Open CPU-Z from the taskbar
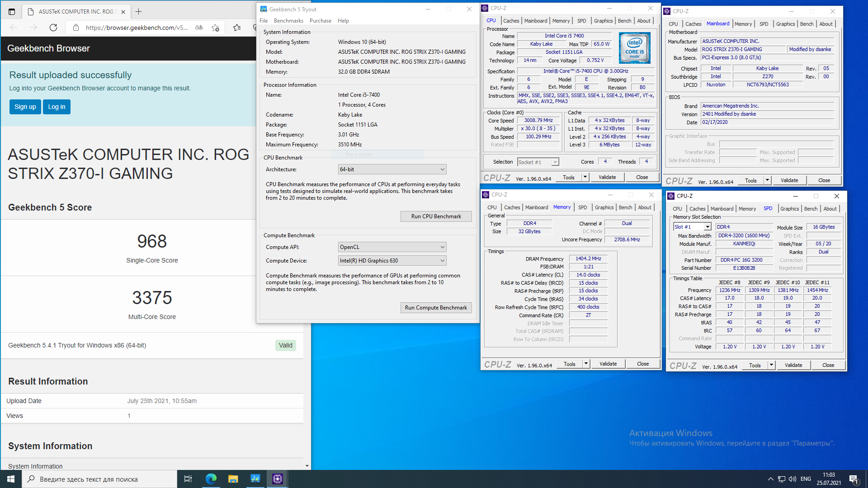Screen dimensions: 868x488 click(277, 479)
